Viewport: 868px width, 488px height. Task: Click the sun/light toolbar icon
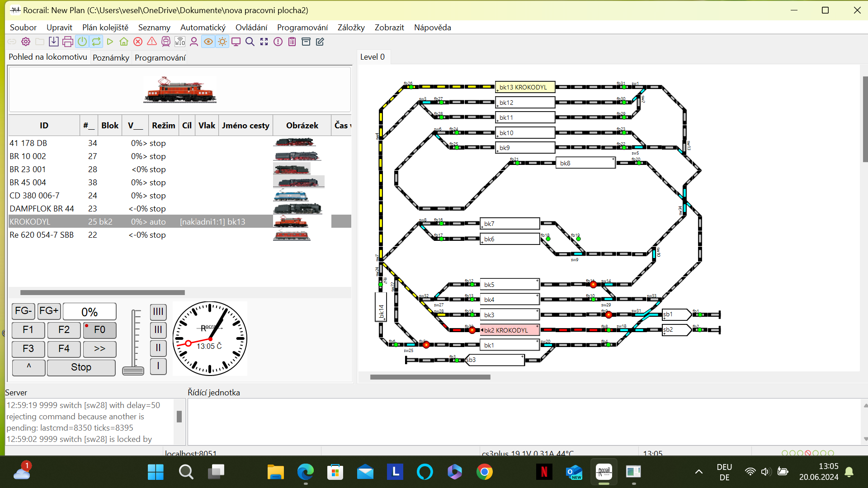point(222,42)
